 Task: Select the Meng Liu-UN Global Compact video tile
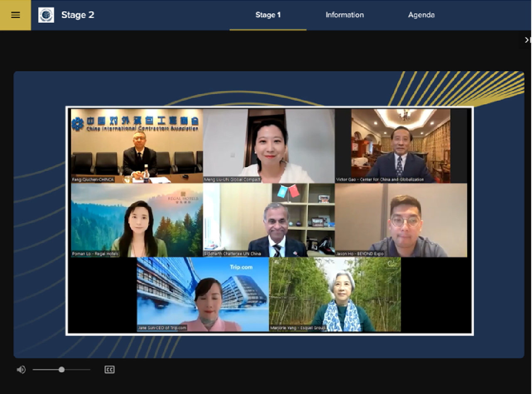pos(269,146)
